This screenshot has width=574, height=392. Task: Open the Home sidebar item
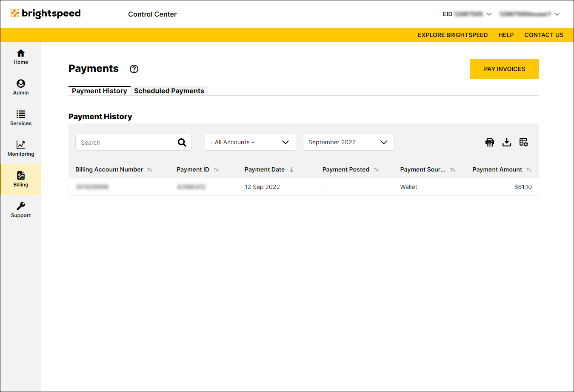coord(21,57)
